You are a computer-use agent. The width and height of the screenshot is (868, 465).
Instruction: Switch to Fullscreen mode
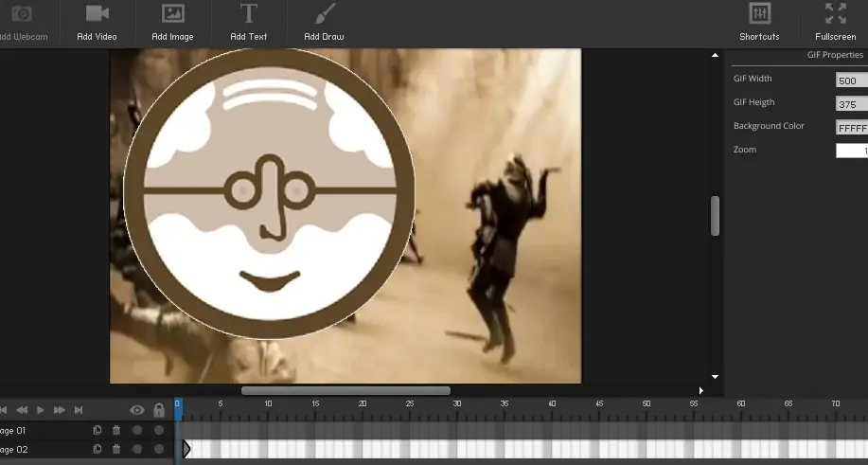coord(835,24)
